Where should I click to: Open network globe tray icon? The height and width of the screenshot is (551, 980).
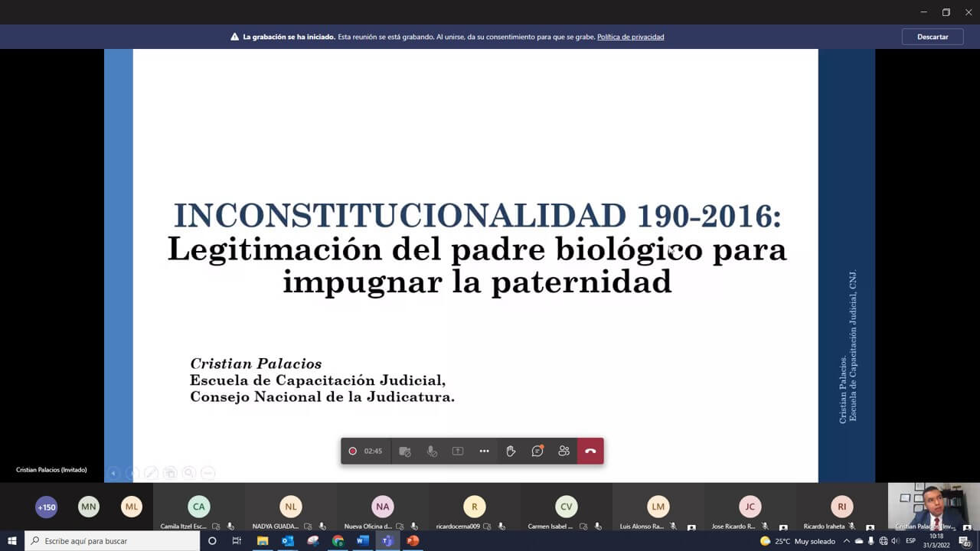tap(883, 541)
